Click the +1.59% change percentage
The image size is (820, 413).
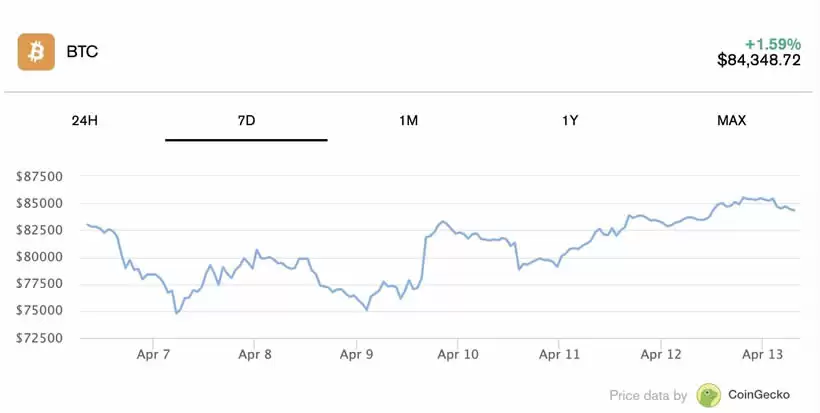click(x=773, y=44)
